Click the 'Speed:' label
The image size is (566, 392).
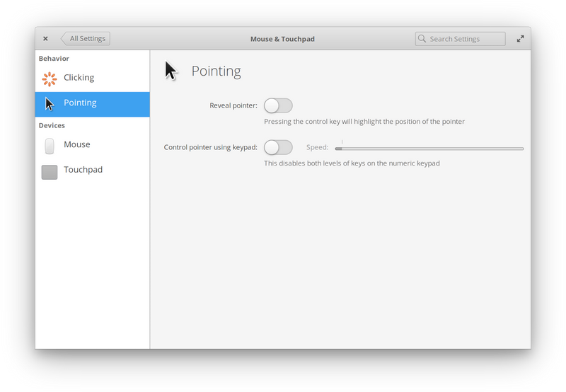(x=317, y=147)
